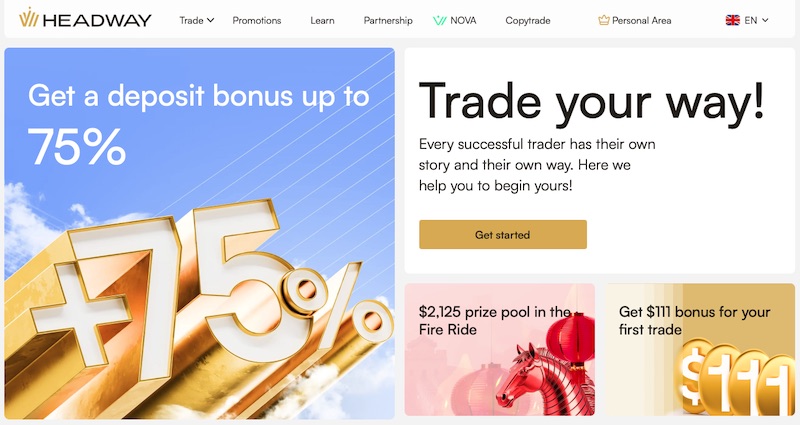
Task: Click the NOVA logo icon
Action: click(x=440, y=20)
